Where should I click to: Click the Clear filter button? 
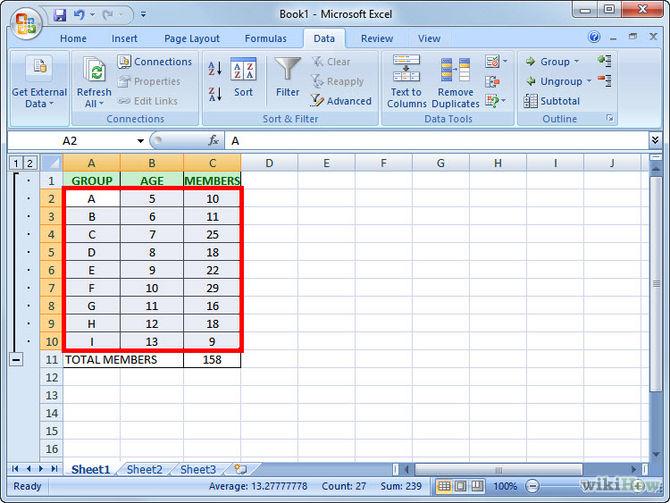coord(331,62)
